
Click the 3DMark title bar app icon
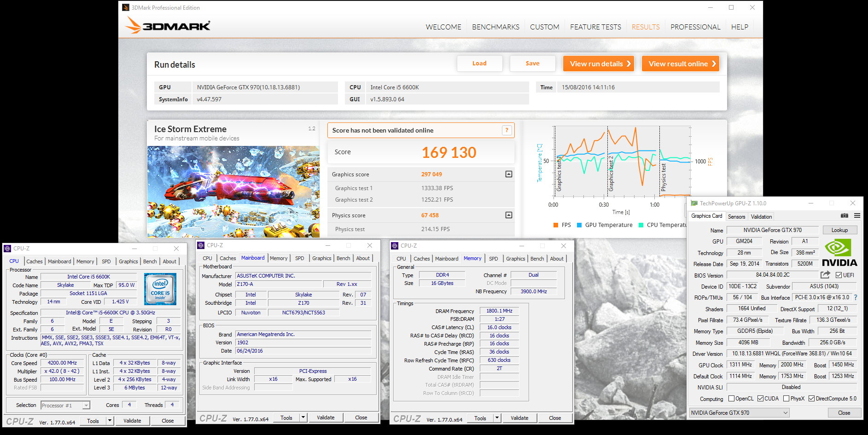tap(126, 7)
